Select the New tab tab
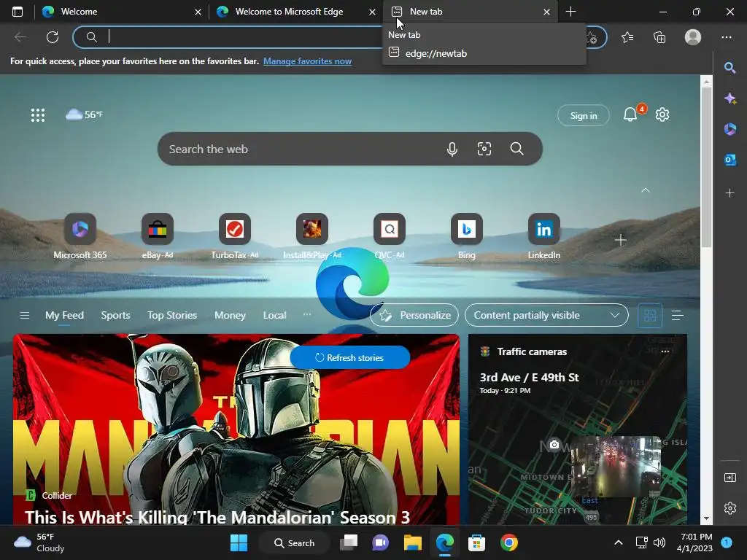The height and width of the screenshot is (560, 747). tap(469, 12)
